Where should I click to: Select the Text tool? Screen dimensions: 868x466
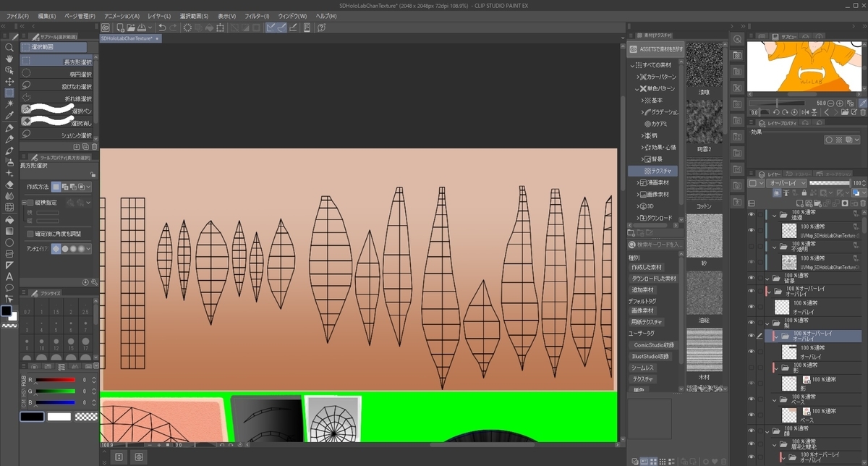click(9, 276)
